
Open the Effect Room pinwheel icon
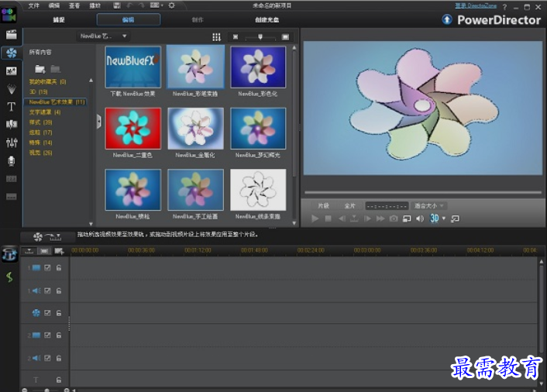11,53
